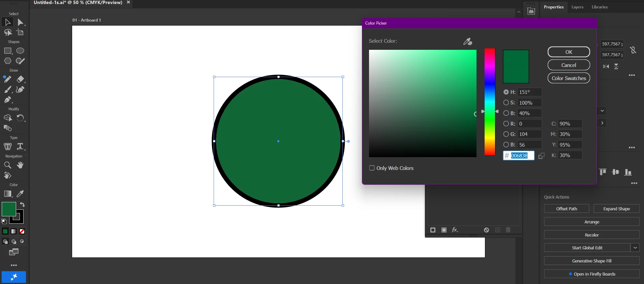
Task: Enable Only Web Colors checkbox
Action: (x=372, y=168)
